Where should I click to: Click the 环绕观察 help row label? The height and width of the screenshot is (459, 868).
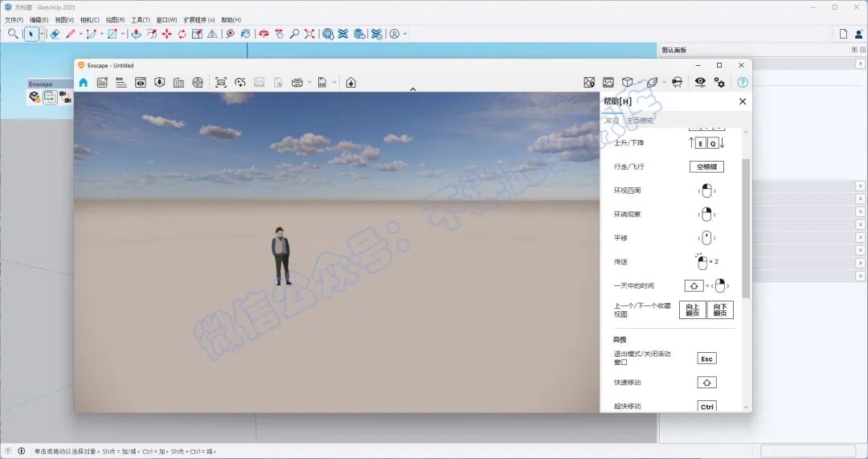click(x=627, y=215)
